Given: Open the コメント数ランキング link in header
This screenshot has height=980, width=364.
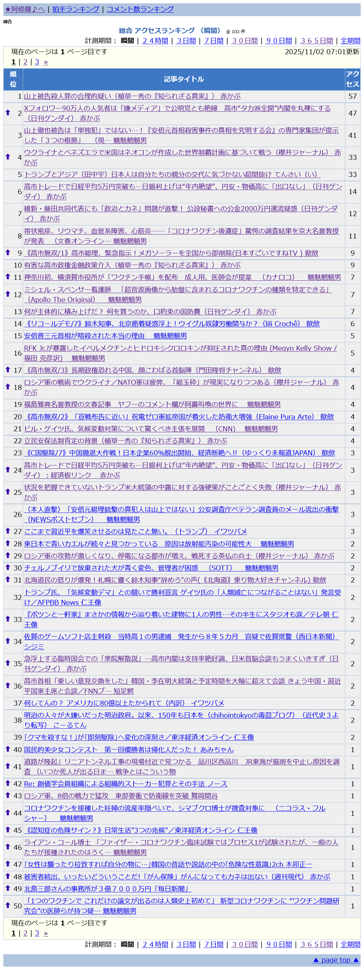Looking at the screenshot, I should 140,9.
